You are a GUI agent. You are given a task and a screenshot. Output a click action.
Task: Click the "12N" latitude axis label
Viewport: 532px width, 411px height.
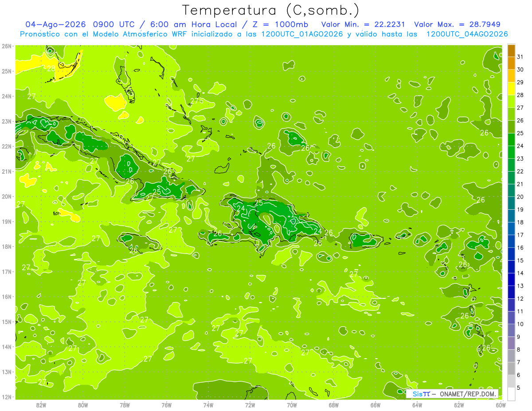7,397
